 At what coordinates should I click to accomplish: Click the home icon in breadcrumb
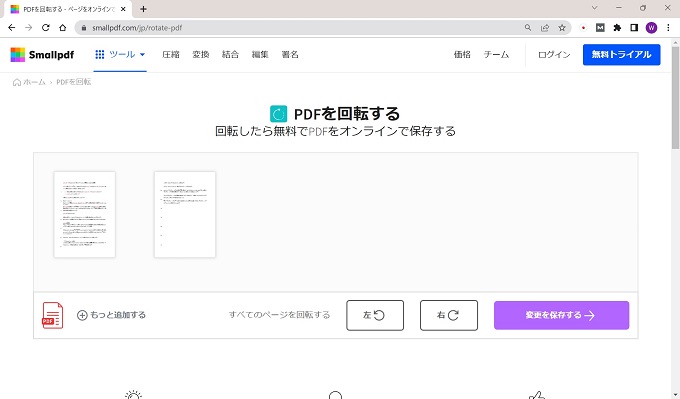click(x=16, y=82)
